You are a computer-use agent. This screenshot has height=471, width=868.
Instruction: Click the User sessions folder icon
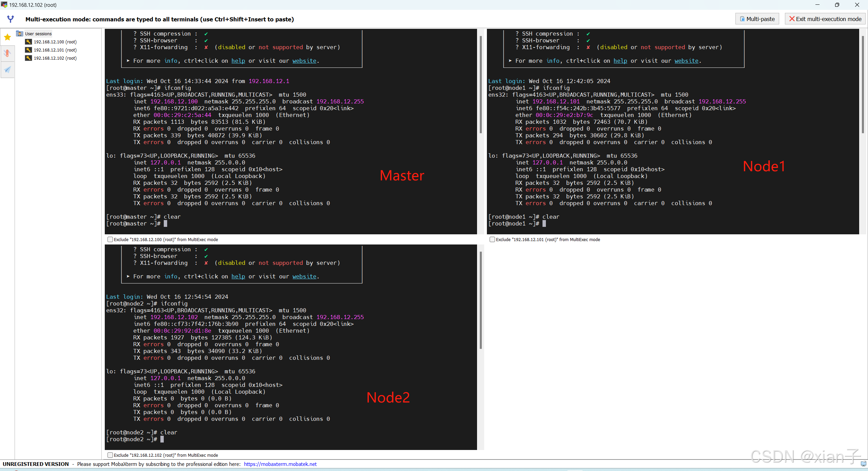point(20,34)
